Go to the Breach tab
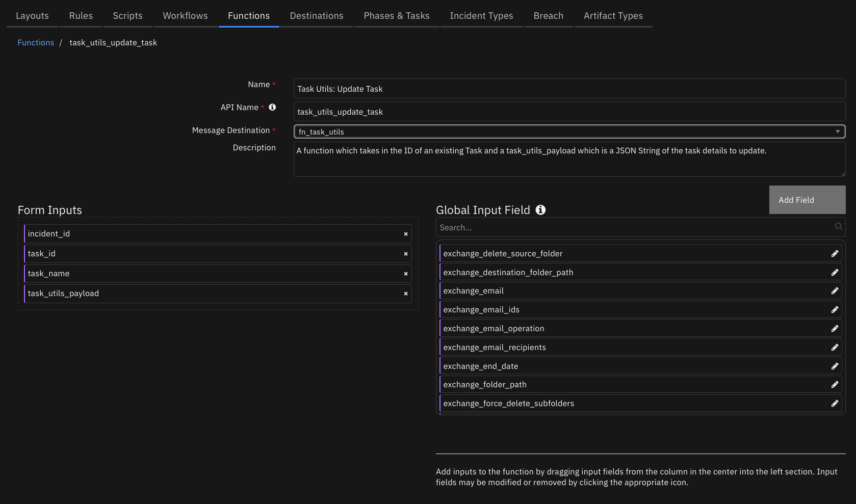The height and width of the screenshot is (504, 856). (549, 16)
